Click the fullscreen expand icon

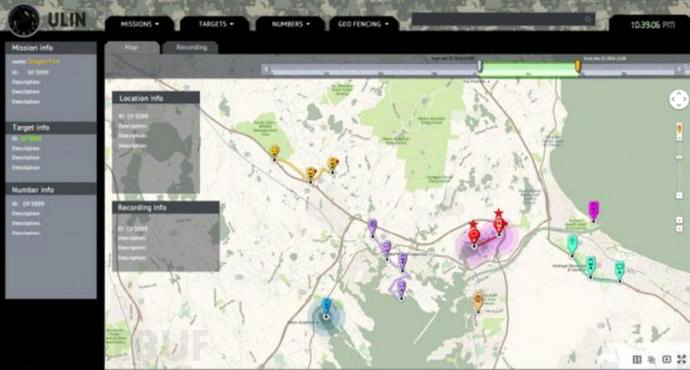682,359
